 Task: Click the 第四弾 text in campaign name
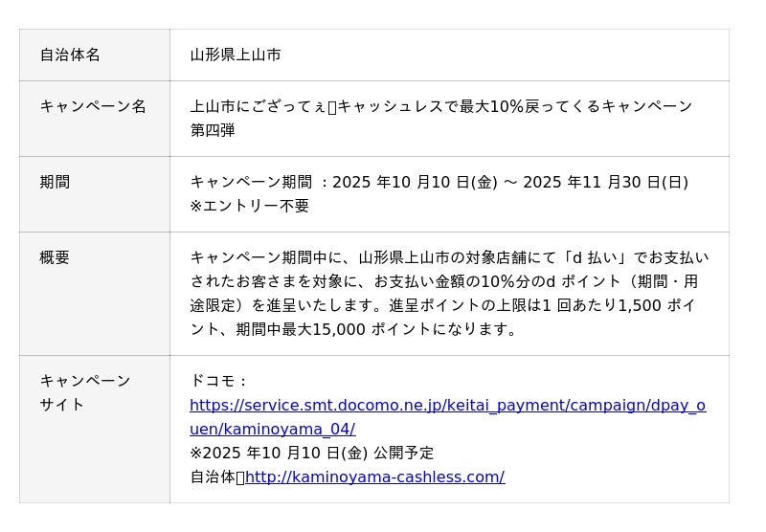[213, 130]
